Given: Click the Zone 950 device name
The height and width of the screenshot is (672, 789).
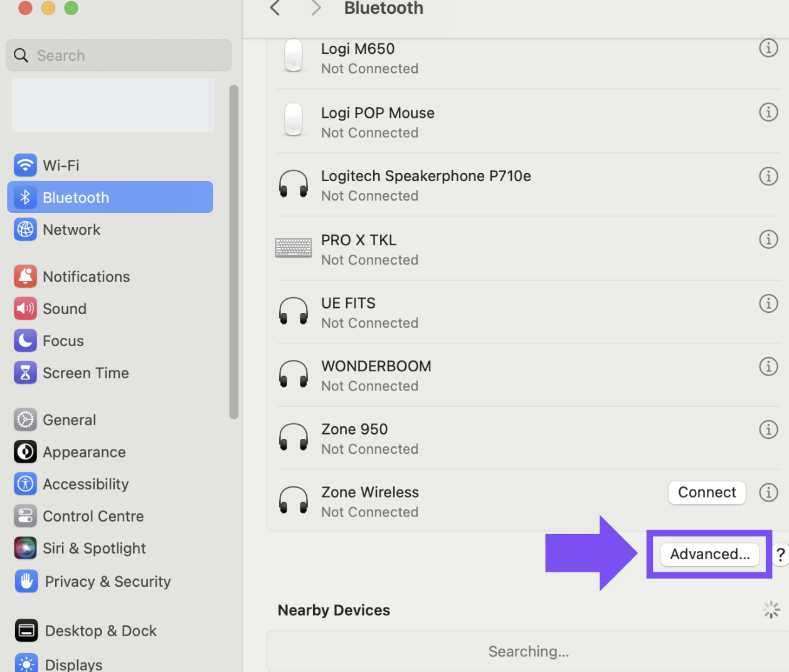Looking at the screenshot, I should [354, 429].
